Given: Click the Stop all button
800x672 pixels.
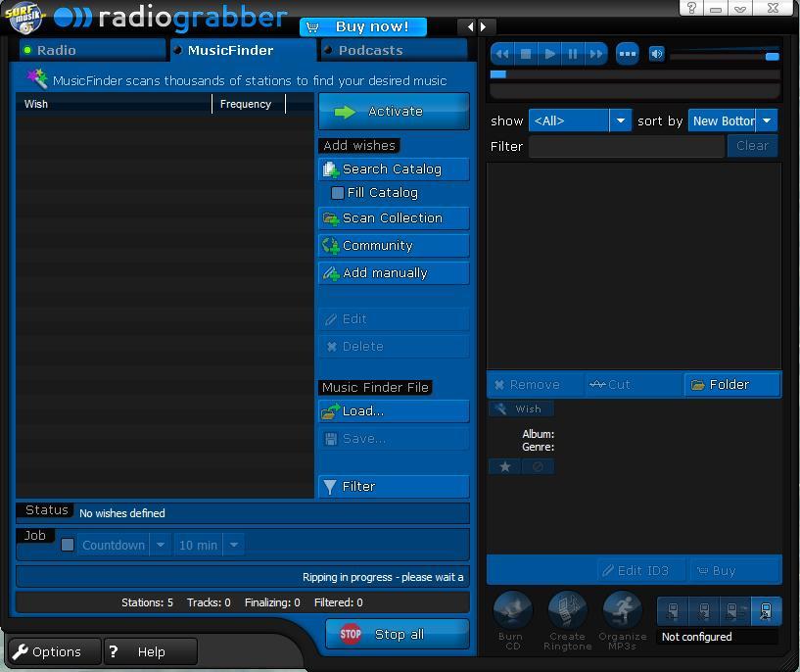Looking at the screenshot, I should (x=397, y=633).
